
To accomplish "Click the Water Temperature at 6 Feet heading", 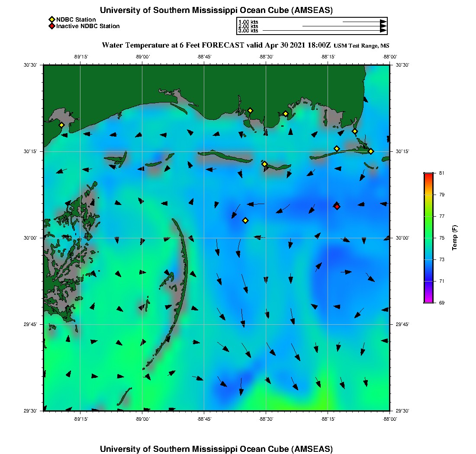I will (x=216, y=45).
